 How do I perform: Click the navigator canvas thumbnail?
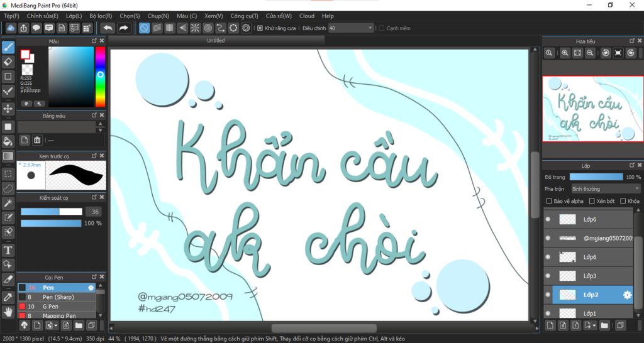pyautogui.click(x=593, y=109)
